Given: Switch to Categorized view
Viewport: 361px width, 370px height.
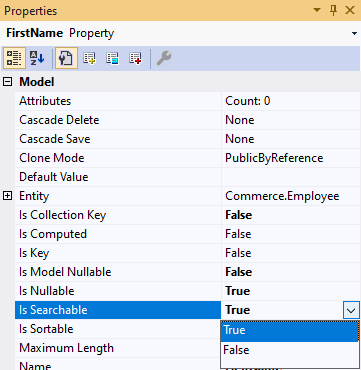Looking at the screenshot, I should tap(14, 58).
